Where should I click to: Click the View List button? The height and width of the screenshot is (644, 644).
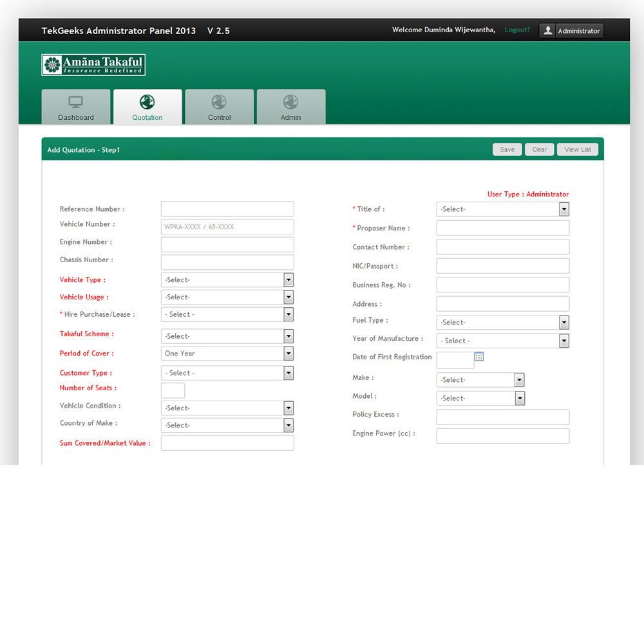coord(577,149)
